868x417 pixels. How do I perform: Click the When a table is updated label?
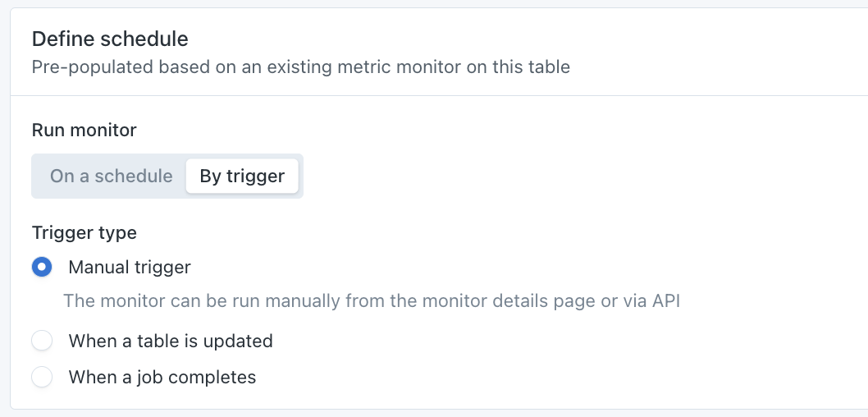171,341
